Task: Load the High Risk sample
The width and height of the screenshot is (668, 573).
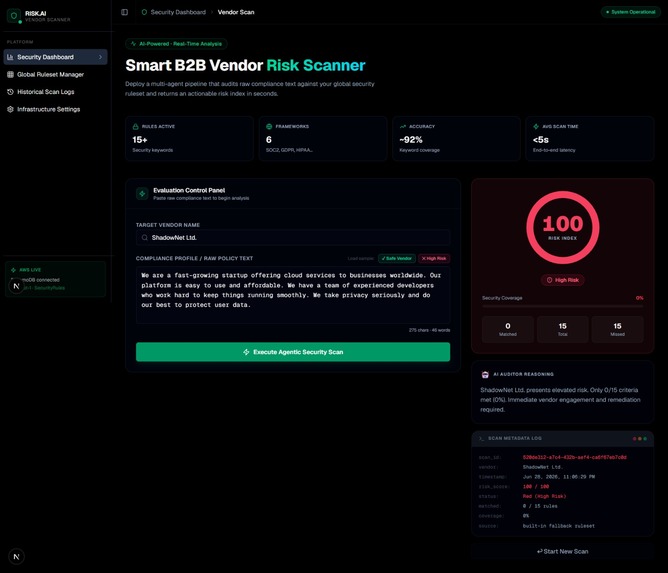Action: pos(434,259)
